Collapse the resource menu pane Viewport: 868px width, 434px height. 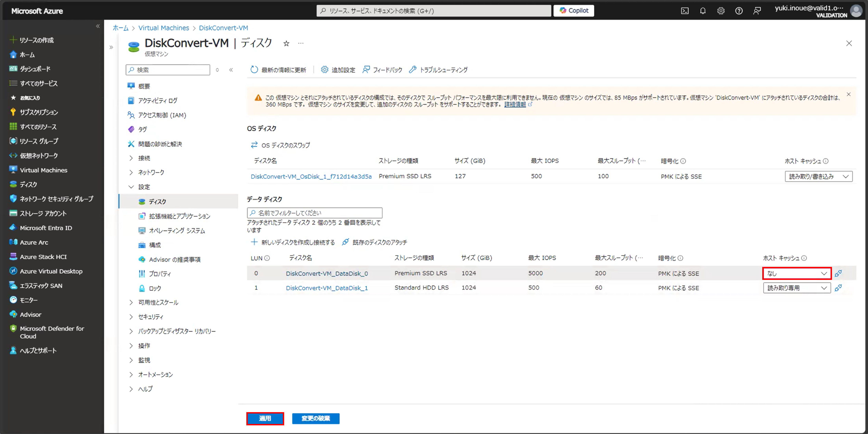[x=231, y=70]
